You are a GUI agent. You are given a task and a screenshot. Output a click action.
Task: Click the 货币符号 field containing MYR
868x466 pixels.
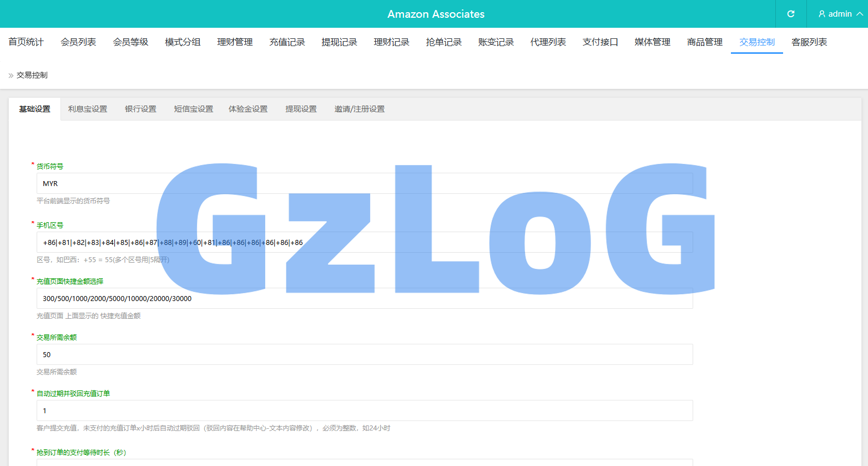click(x=365, y=184)
